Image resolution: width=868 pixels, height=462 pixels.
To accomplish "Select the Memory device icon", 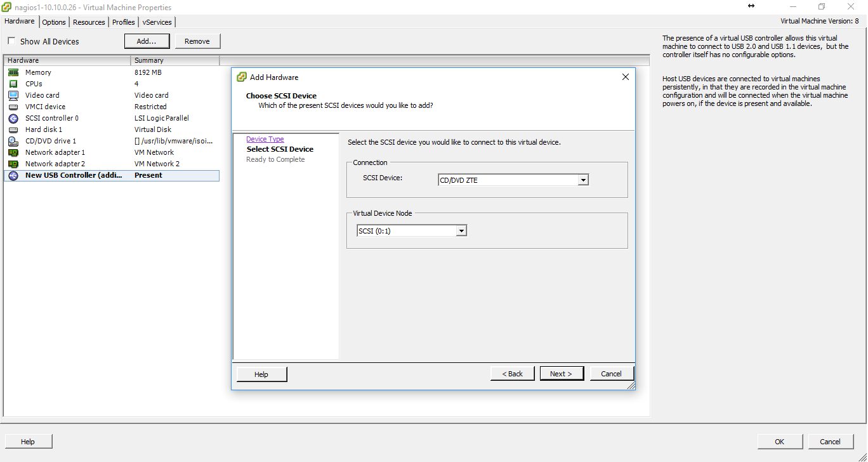I will [x=13, y=72].
